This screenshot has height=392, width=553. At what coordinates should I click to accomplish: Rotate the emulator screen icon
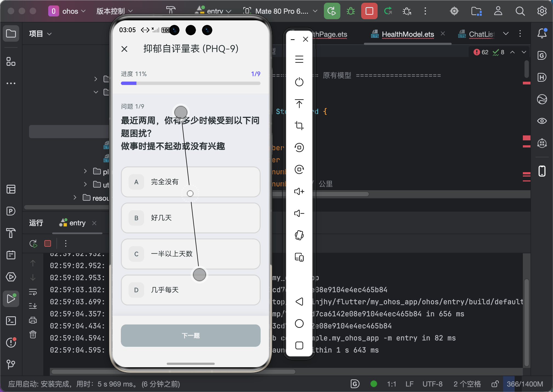coord(299,235)
